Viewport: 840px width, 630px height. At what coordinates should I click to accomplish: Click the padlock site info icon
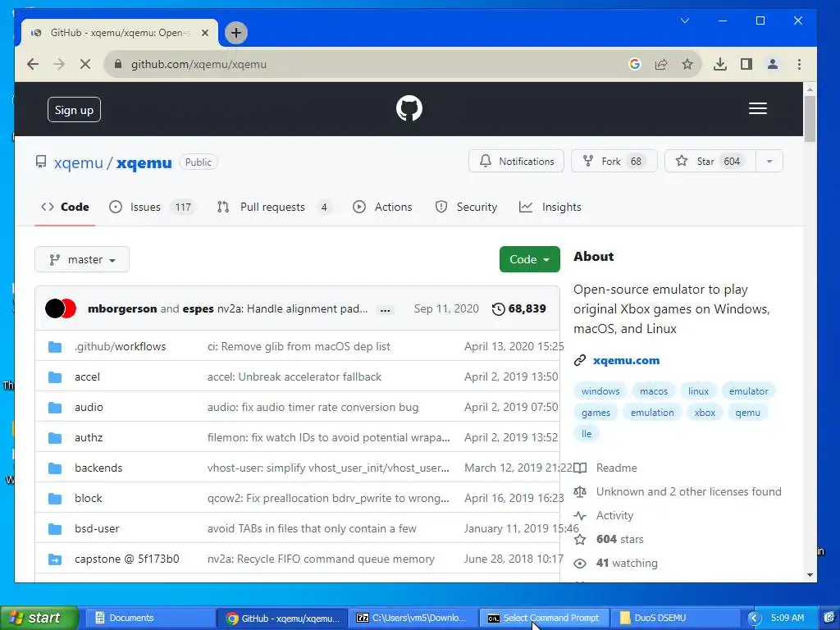coord(118,64)
